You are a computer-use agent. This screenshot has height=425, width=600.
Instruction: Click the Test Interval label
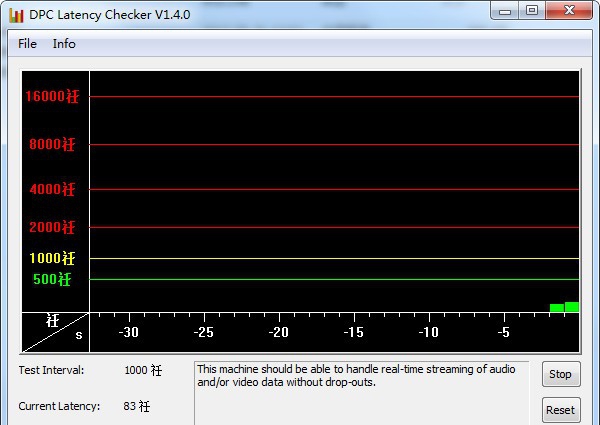[x=51, y=370]
